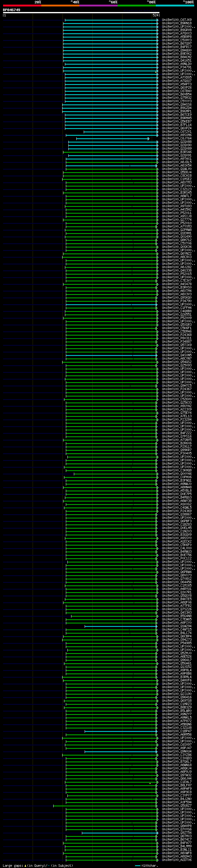Screen dimensions: 197x868
Task: Click the white query sequence ruler bar
Action: pyautogui.click(x=81, y=13)
